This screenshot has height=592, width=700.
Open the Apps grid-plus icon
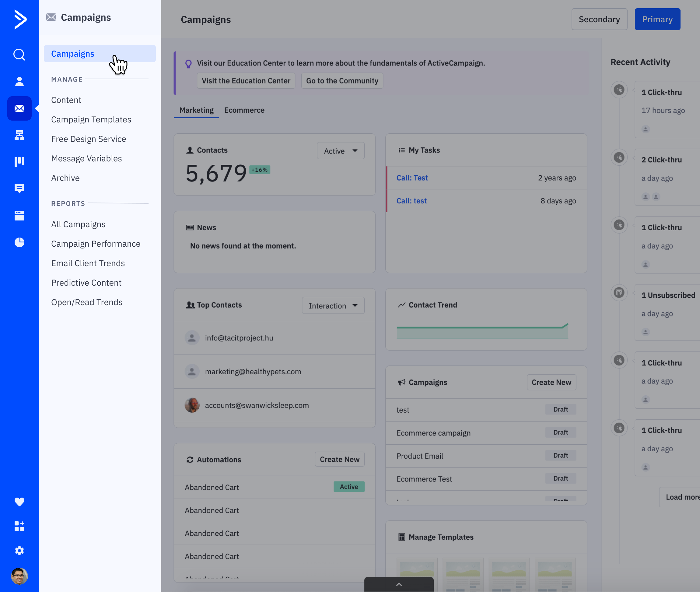(19, 526)
